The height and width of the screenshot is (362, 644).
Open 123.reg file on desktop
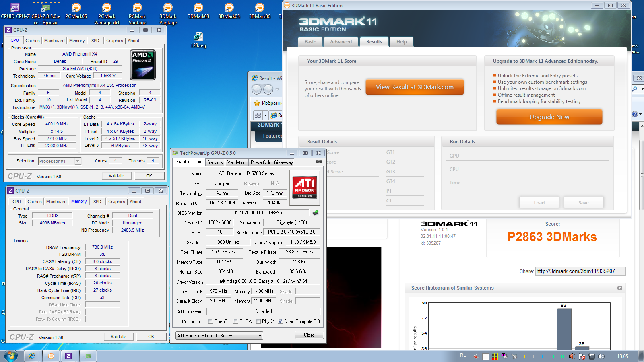198,40
